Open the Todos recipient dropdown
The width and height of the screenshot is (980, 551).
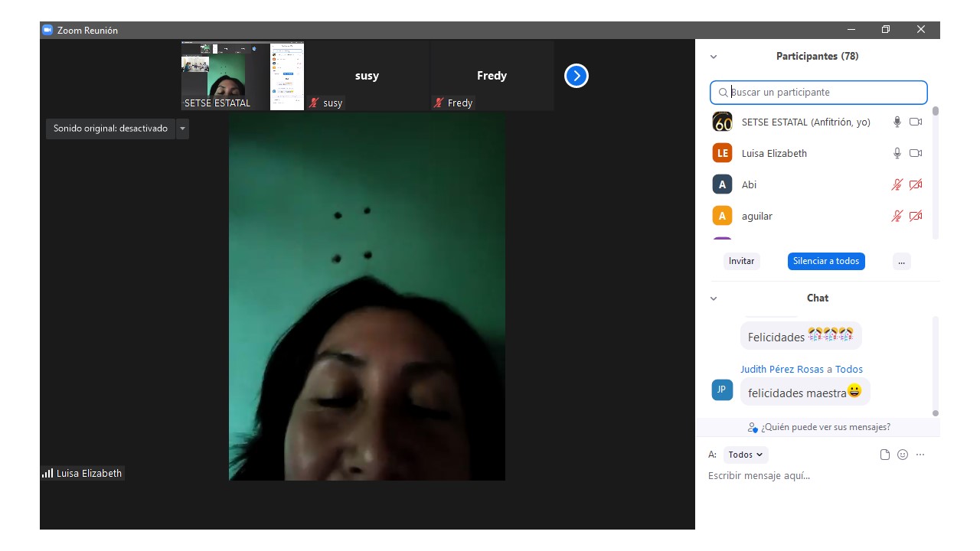746,455
